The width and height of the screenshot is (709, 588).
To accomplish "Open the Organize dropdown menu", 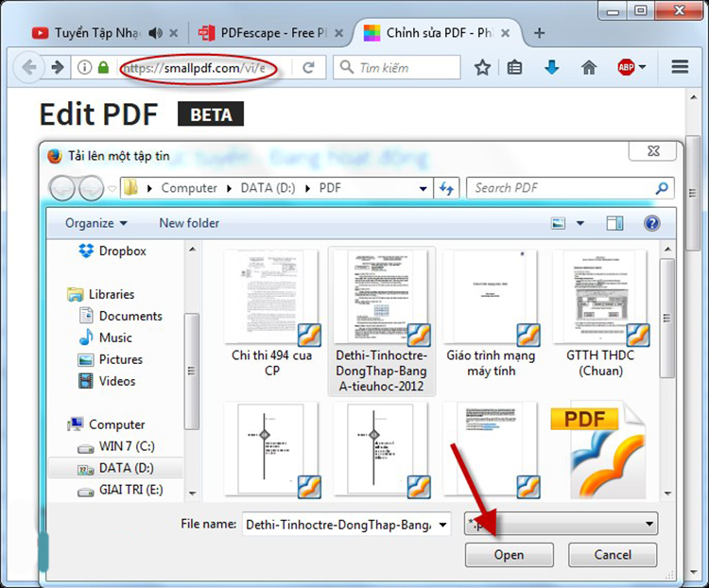I will click(96, 223).
